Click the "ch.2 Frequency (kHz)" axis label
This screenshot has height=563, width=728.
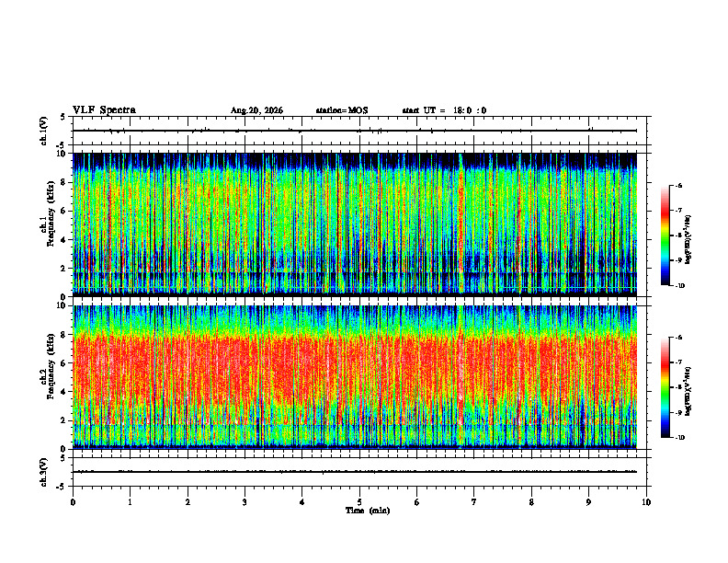click(48, 366)
